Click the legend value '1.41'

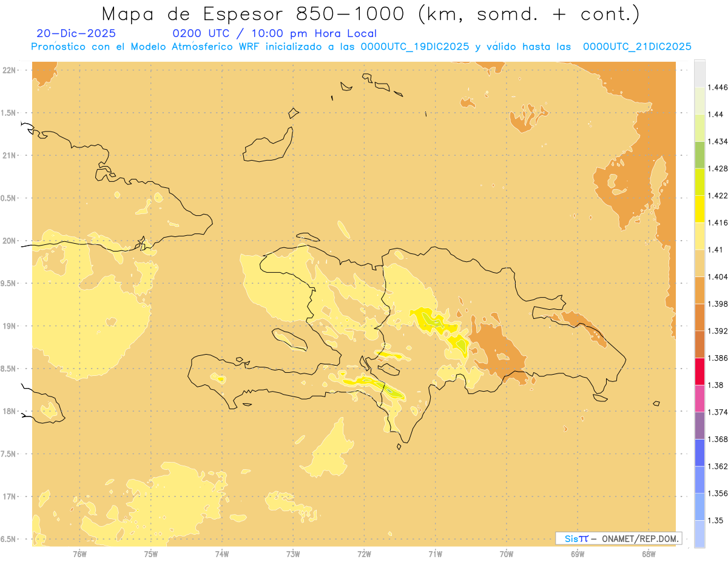pyautogui.click(x=715, y=250)
